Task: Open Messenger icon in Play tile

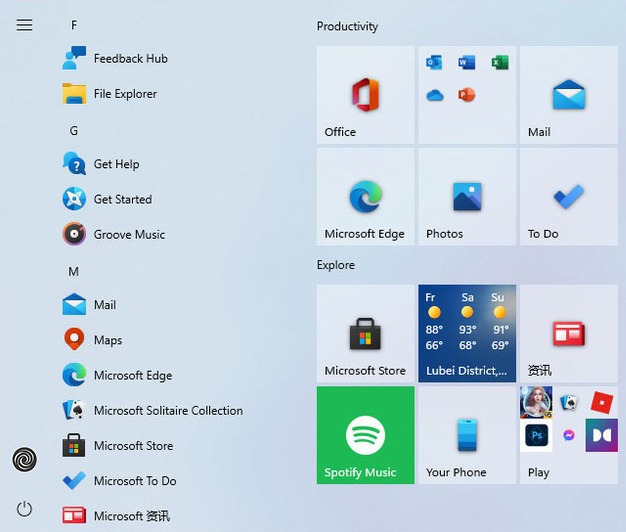Action: tap(569, 435)
